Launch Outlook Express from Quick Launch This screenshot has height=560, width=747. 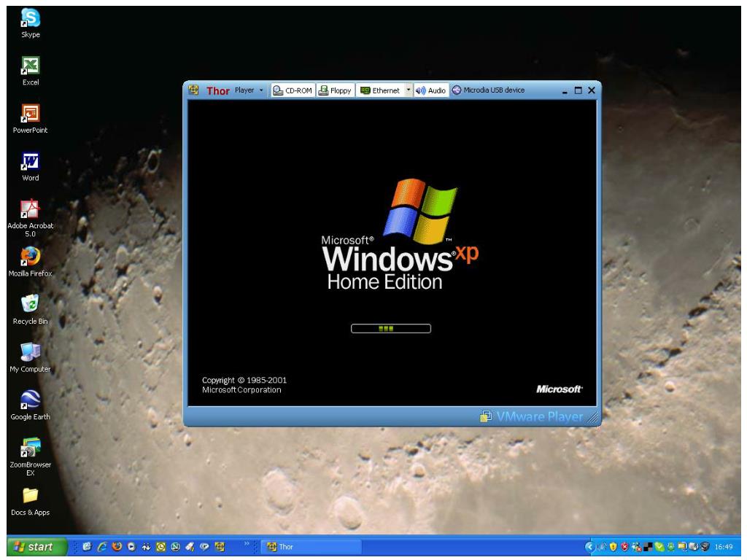[88, 547]
